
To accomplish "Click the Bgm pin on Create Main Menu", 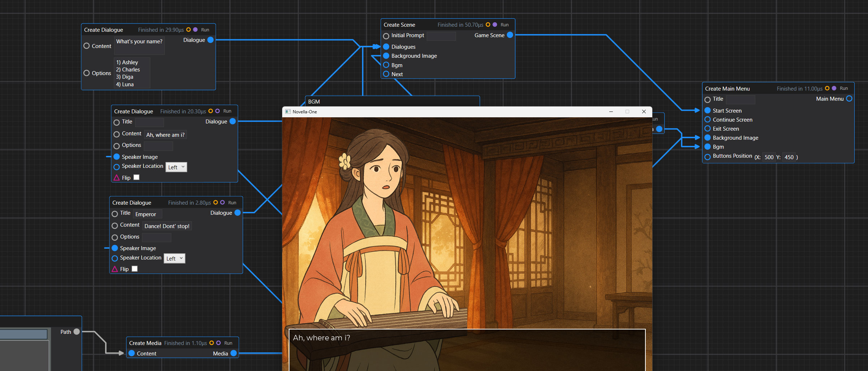I will point(708,147).
